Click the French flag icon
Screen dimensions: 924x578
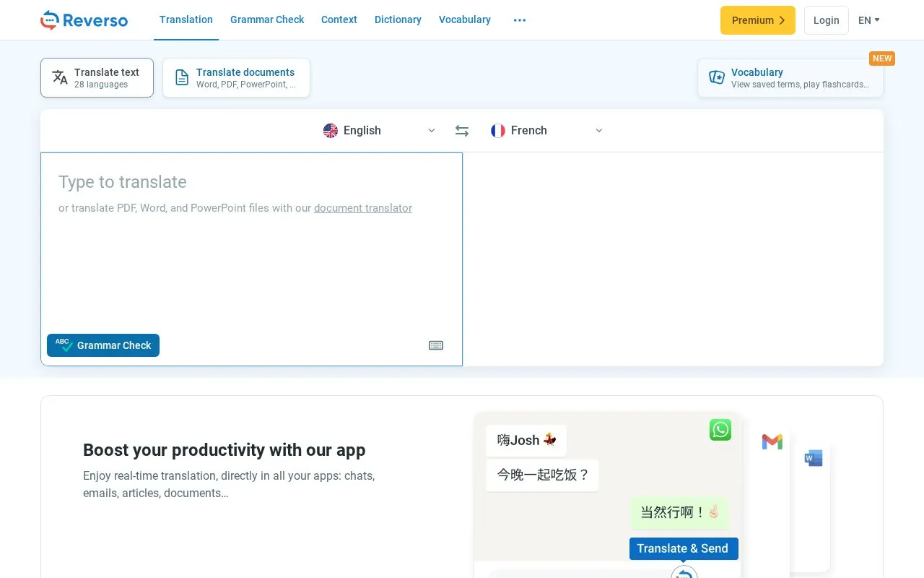point(498,131)
